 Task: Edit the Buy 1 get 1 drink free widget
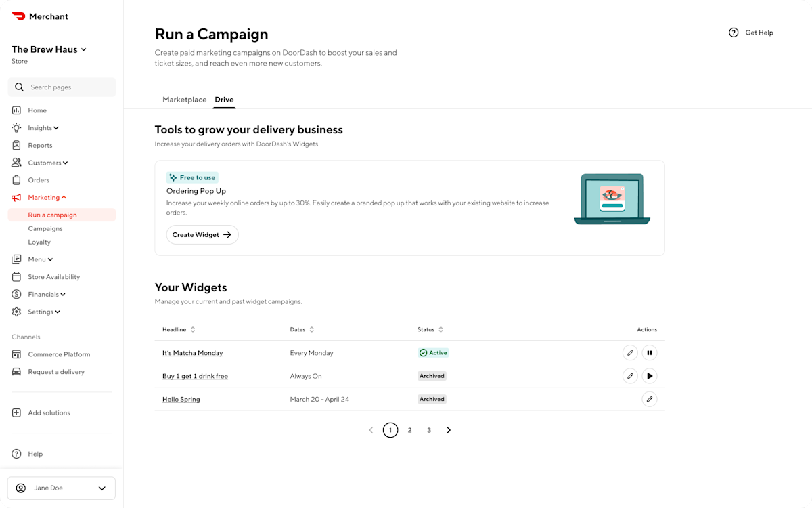click(x=630, y=376)
